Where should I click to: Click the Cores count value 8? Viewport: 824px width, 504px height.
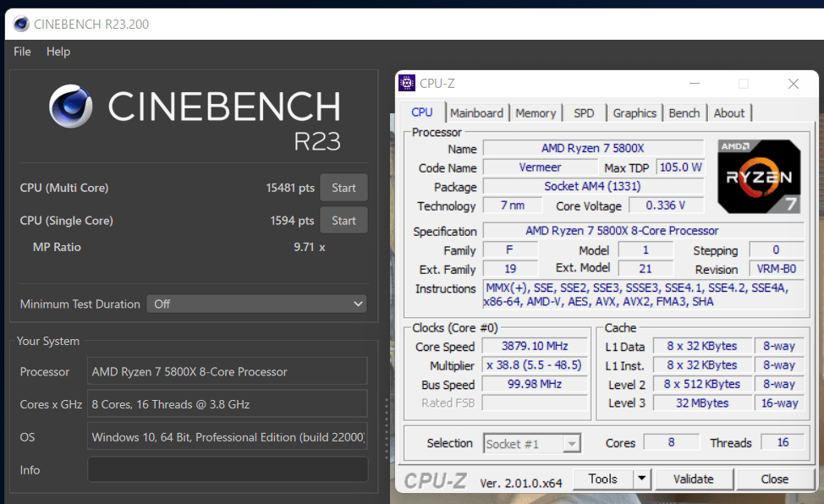coord(672,442)
